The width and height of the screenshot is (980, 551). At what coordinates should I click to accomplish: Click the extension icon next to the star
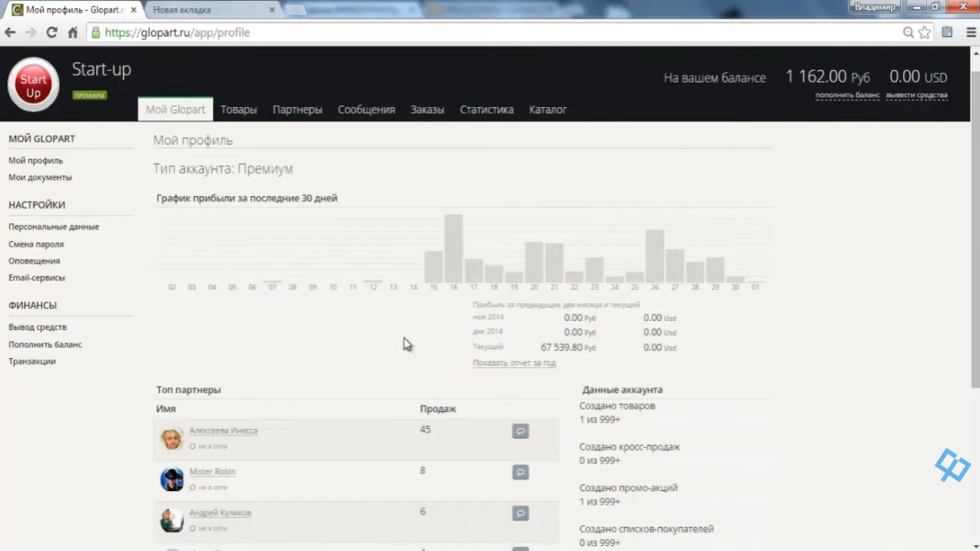click(x=947, y=33)
